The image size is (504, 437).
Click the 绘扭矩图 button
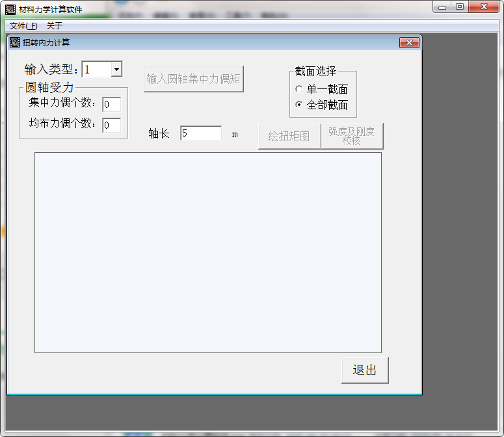[x=289, y=137]
